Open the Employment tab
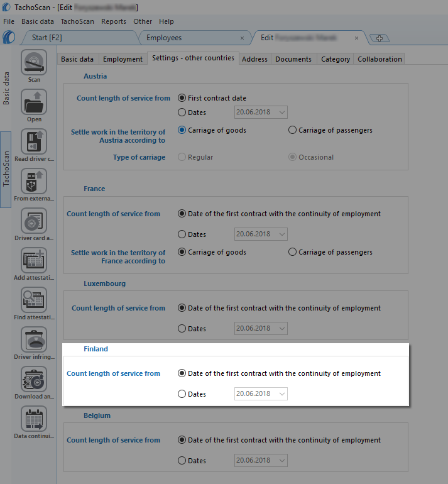Viewport: 448px width, 484px height. [x=123, y=59]
